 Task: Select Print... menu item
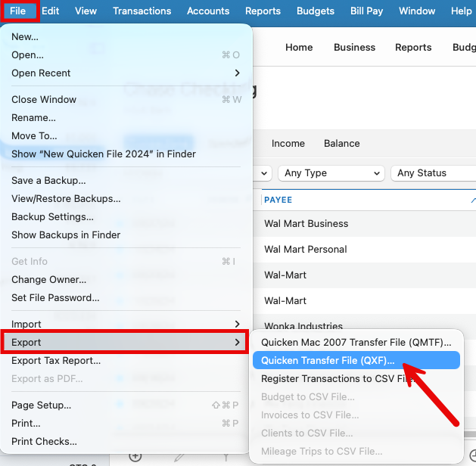(126, 424)
